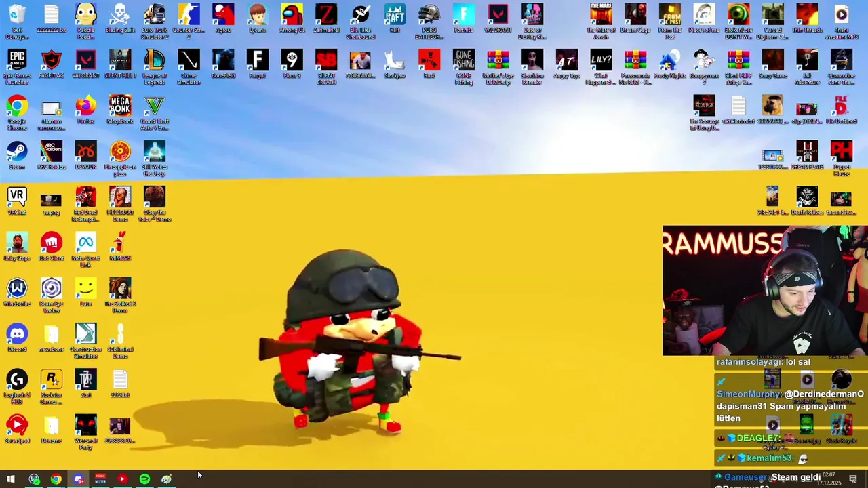Image resolution: width=868 pixels, height=488 pixels.
Task: Open the Agrou game shortcut
Action: 223,18
